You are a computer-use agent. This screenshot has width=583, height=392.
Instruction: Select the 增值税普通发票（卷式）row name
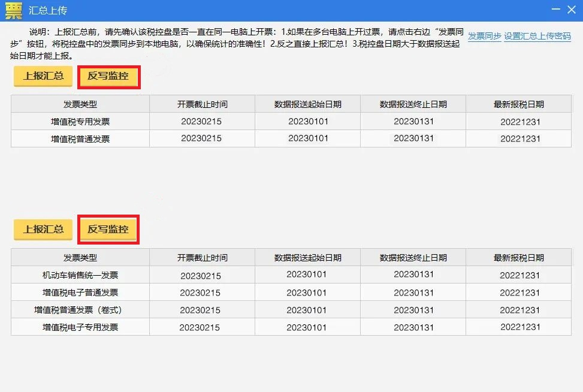pos(78,310)
